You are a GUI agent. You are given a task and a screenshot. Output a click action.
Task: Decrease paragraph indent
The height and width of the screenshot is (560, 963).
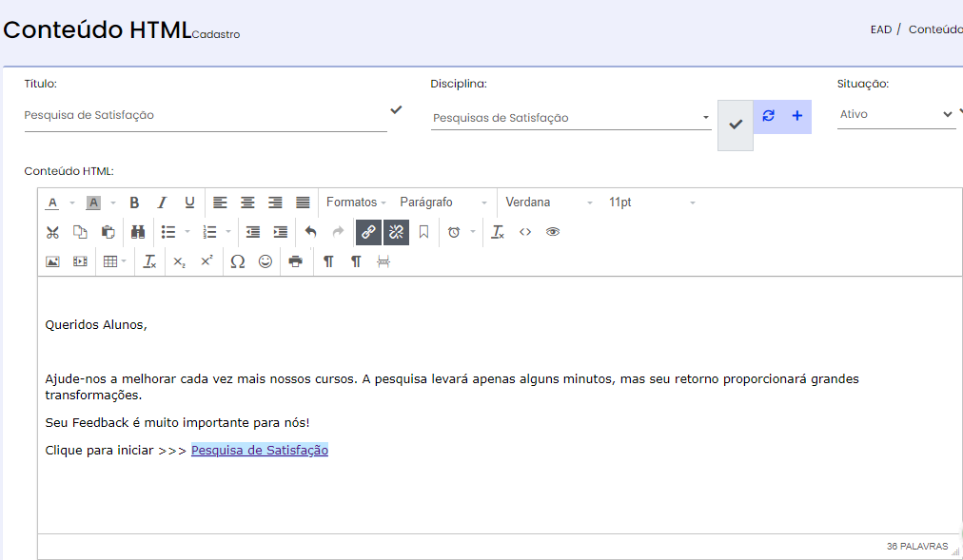pyautogui.click(x=252, y=232)
